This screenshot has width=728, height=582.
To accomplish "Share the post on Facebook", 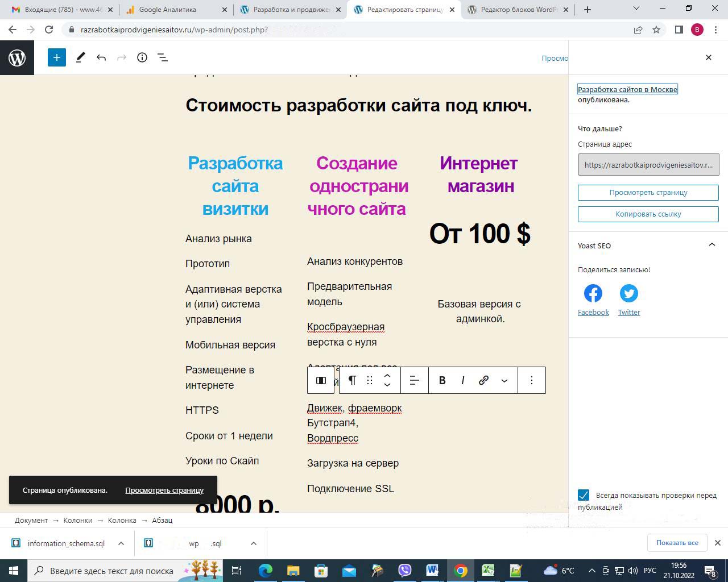I will click(593, 293).
